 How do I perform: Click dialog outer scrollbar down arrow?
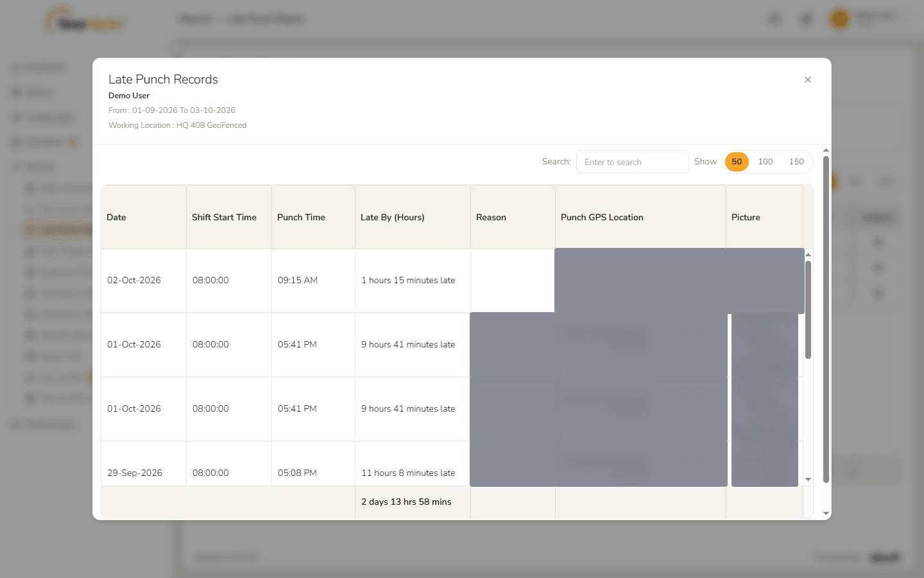(x=826, y=514)
